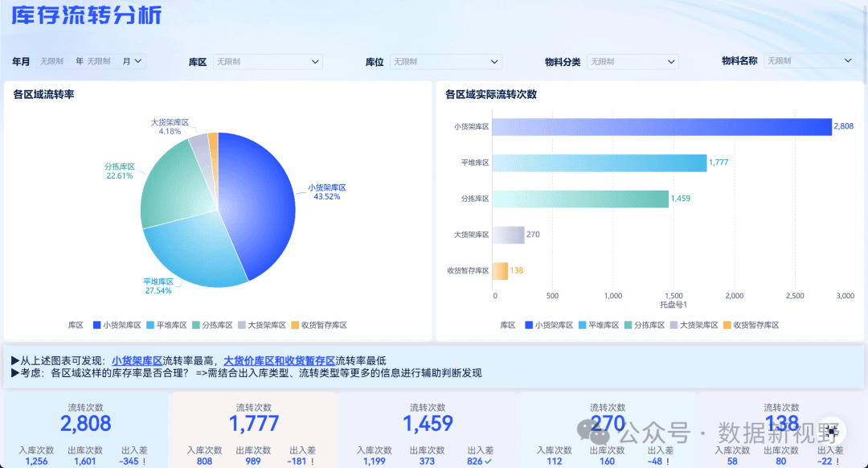The image size is (868, 468).
Task: Click the 入库次数 value 1,199
Action: point(375,461)
